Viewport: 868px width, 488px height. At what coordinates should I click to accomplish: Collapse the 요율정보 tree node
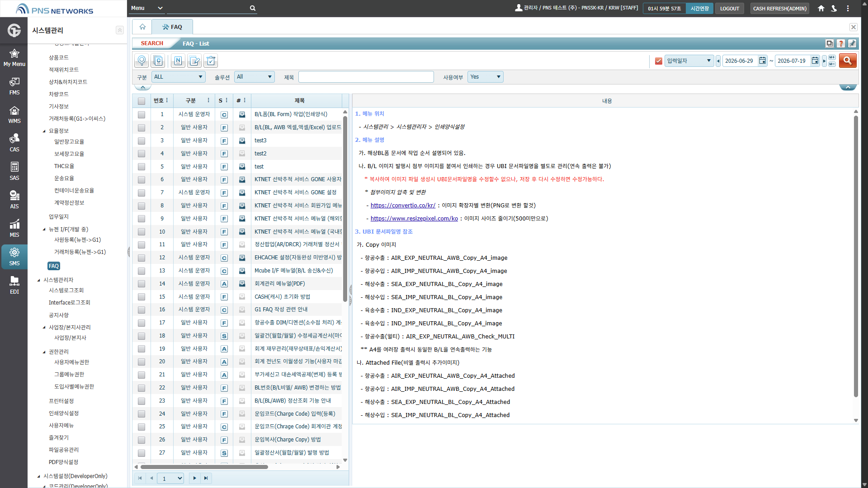44,131
